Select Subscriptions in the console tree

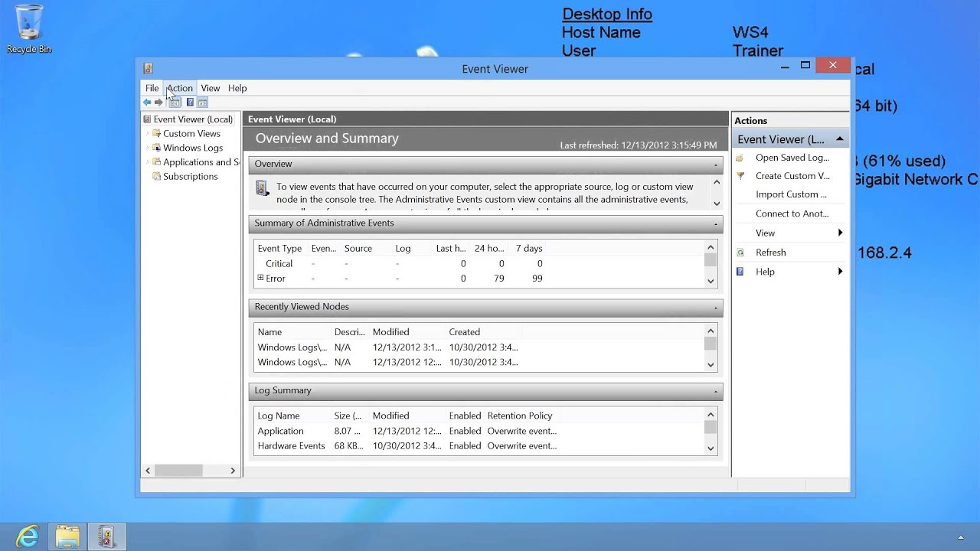pyautogui.click(x=191, y=176)
